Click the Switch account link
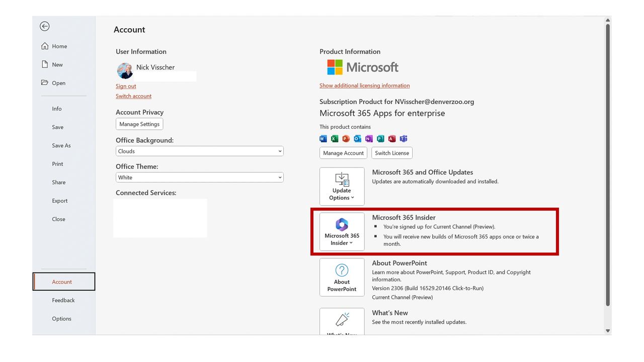The width and height of the screenshot is (644, 362). pyautogui.click(x=133, y=96)
